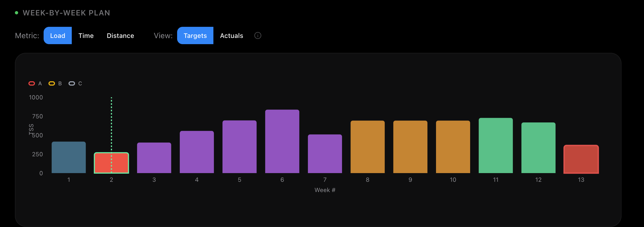Click the week 4 bar
The width and height of the screenshot is (644, 227).
[x=197, y=152]
